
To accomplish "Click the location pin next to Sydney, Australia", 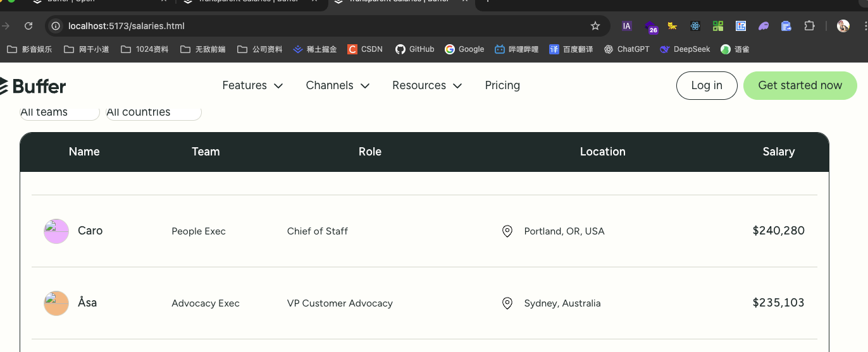I will (x=507, y=303).
